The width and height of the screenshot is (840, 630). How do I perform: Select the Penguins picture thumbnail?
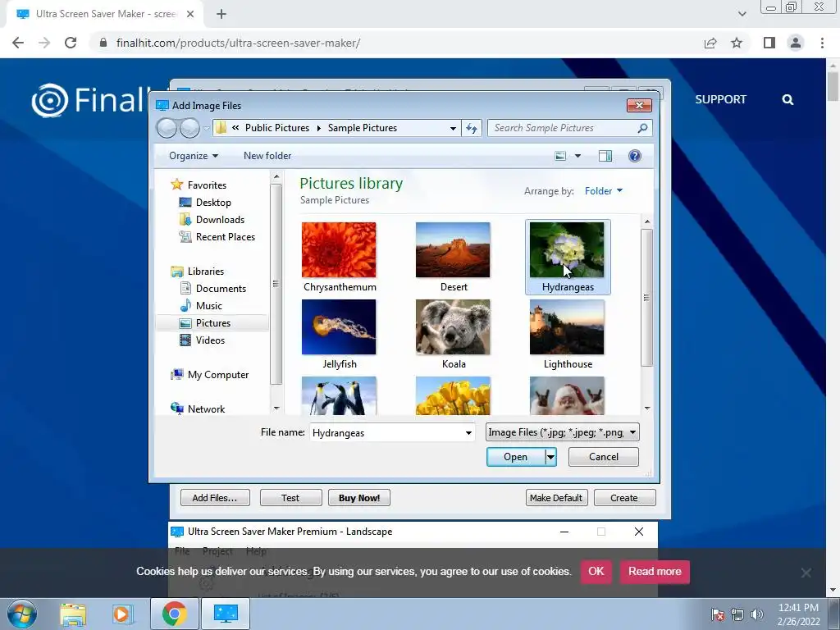point(339,396)
